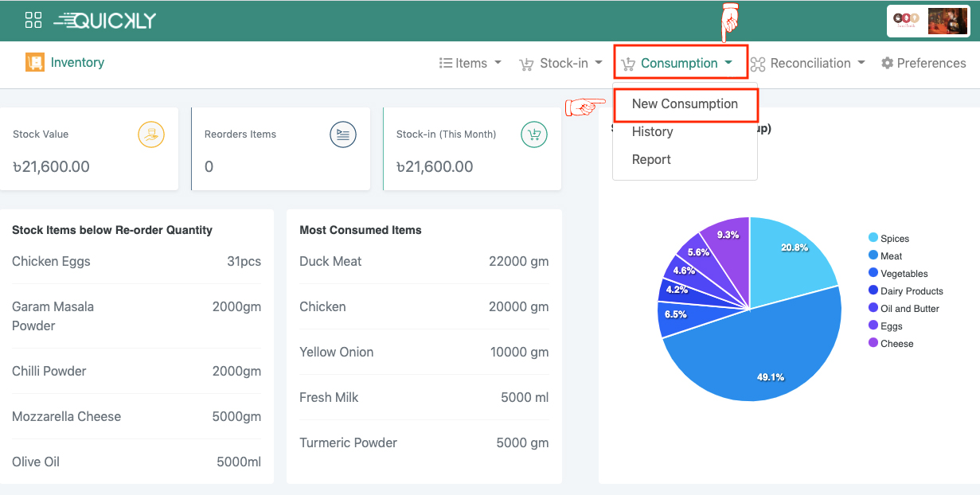The image size is (980, 495).
Task: Expand the Stock-in dropdown menu
Action: coord(560,64)
